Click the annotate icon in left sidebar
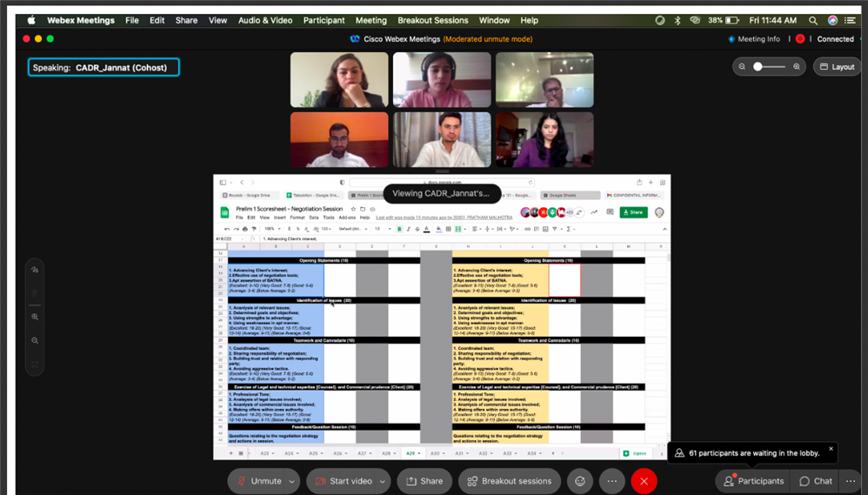 point(35,270)
